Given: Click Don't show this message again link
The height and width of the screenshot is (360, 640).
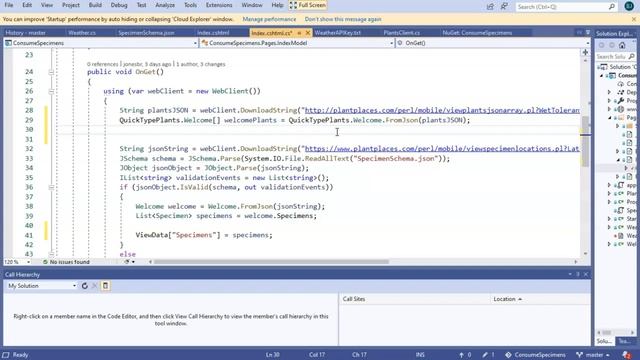Looking at the screenshot, I should (343, 19).
